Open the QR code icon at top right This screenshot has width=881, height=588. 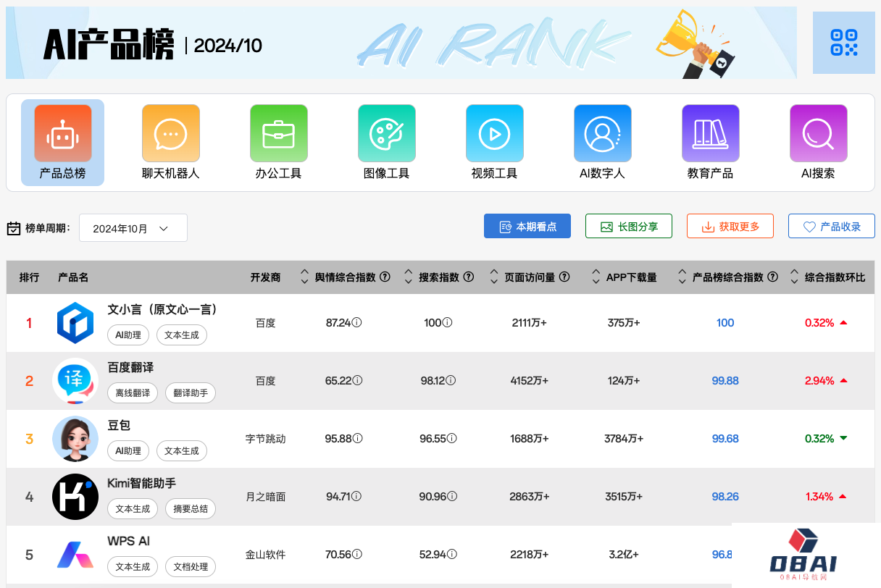pyautogui.click(x=843, y=42)
